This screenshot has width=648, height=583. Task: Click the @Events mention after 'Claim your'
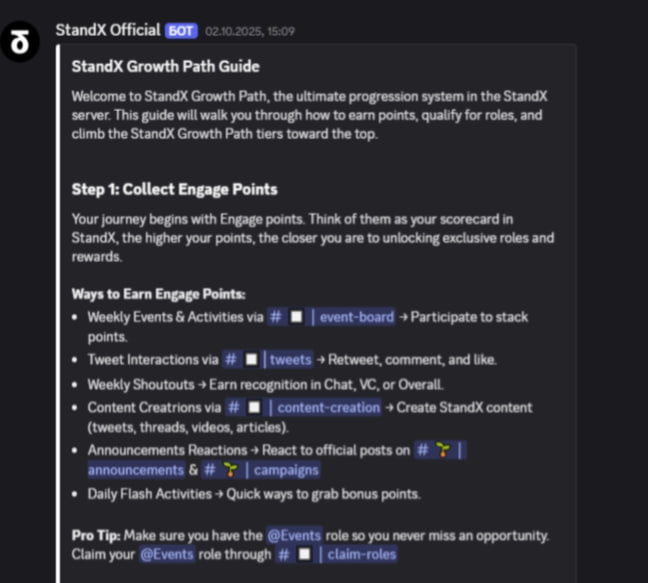click(167, 554)
